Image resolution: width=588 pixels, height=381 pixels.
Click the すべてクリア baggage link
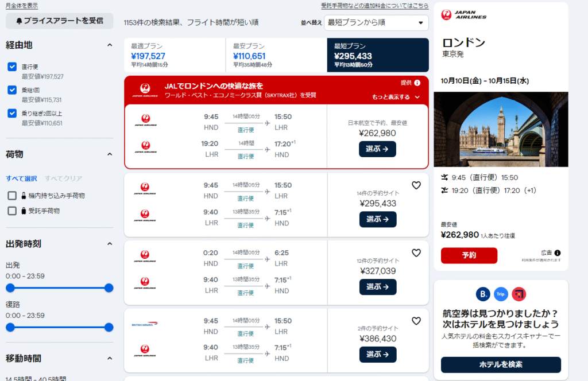(63, 178)
